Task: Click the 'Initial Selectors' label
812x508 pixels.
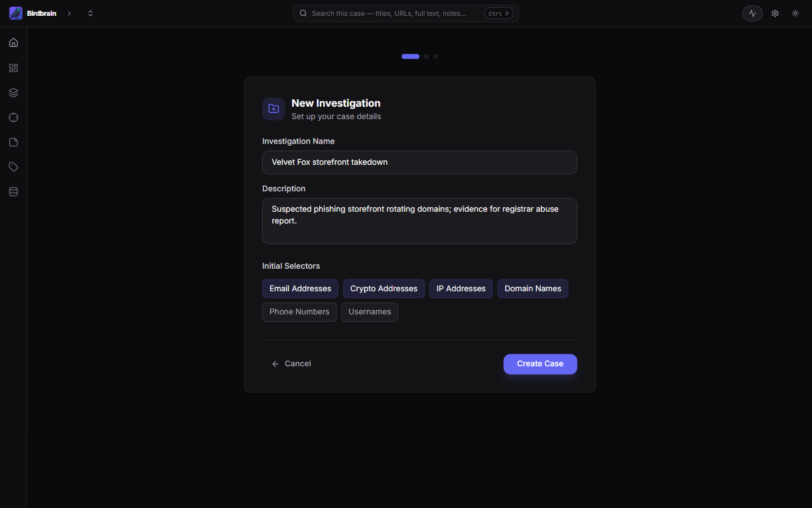Action: (291, 266)
